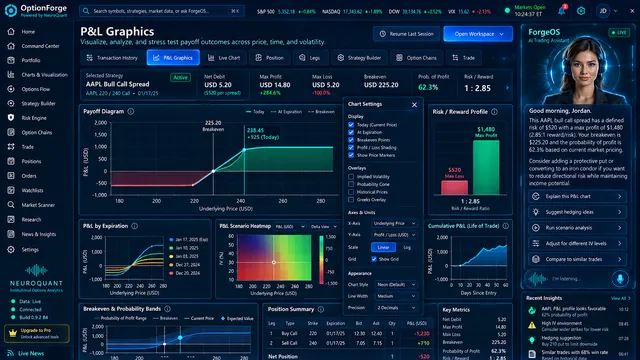The width and height of the screenshot is (640, 360).
Task: Show info for Payoff Diagram
Action: coord(131,111)
